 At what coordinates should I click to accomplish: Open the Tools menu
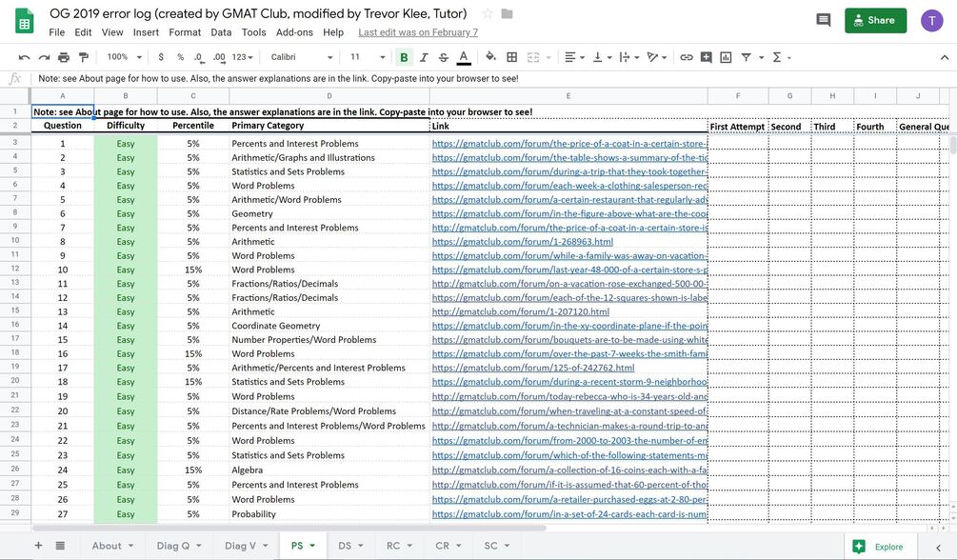254,32
